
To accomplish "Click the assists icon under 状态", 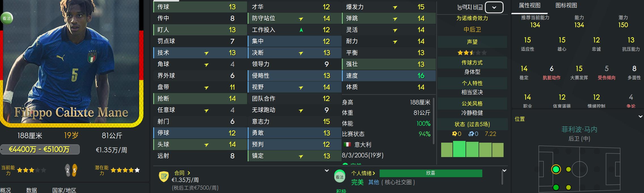I will click(471, 134).
